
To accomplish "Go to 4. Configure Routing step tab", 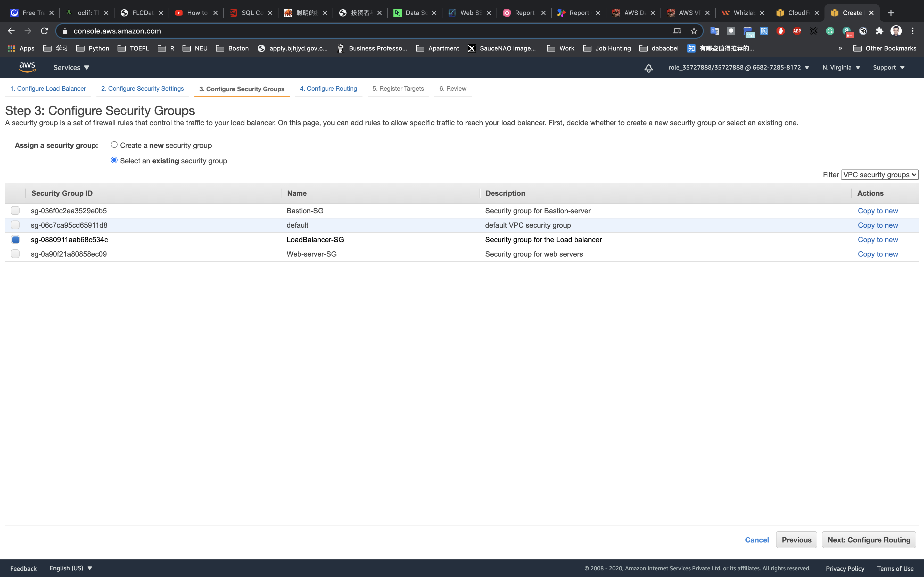I will coord(328,89).
